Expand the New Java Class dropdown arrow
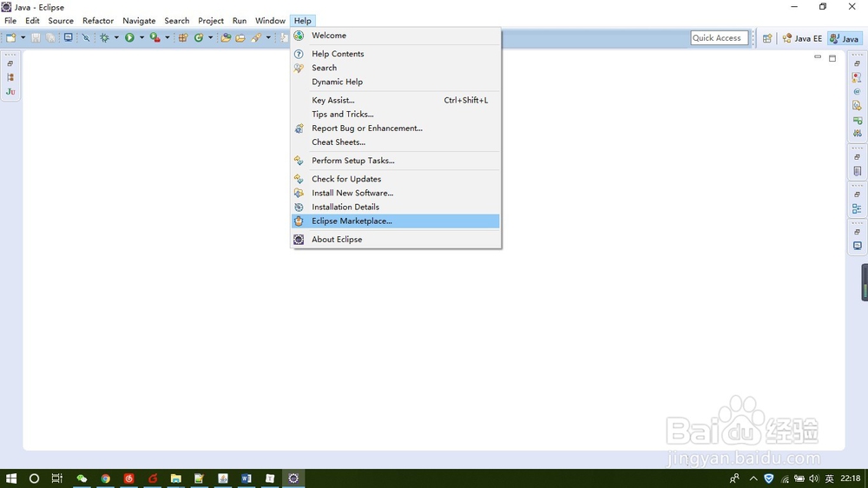868x488 pixels. point(210,37)
